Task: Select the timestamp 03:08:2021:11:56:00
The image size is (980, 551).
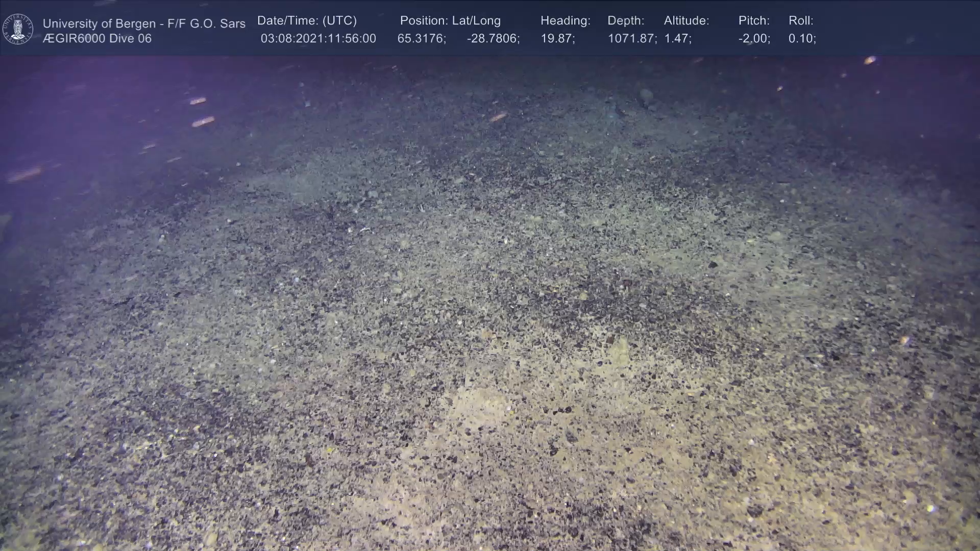Action: (x=318, y=39)
